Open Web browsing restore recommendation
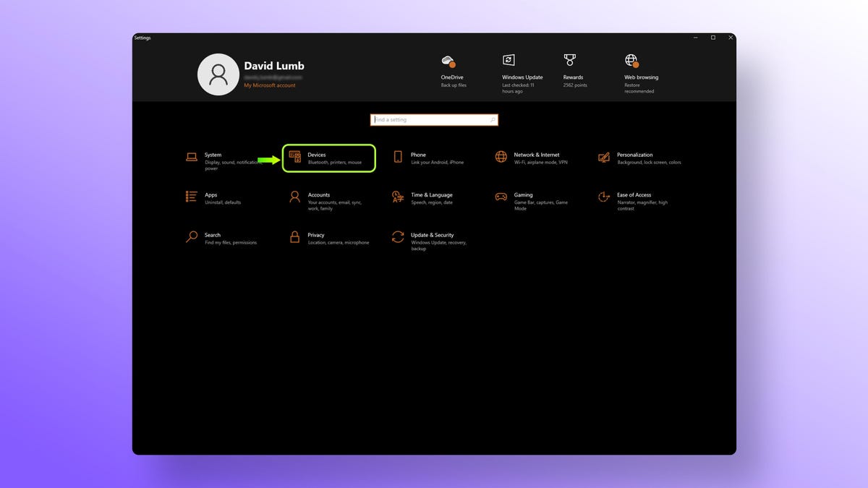868x488 pixels. point(630,61)
